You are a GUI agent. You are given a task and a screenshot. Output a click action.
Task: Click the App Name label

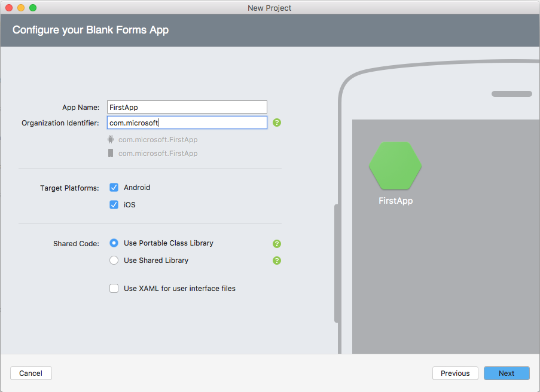pyautogui.click(x=81, y=108)
